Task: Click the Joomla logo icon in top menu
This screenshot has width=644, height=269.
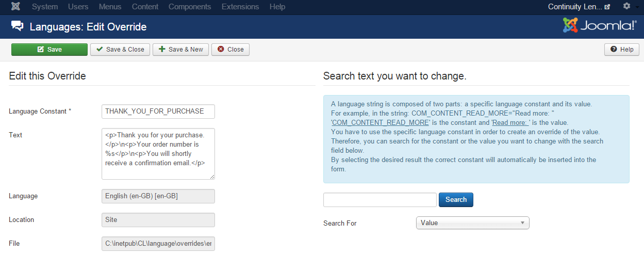Action: (x=15, y=7)
